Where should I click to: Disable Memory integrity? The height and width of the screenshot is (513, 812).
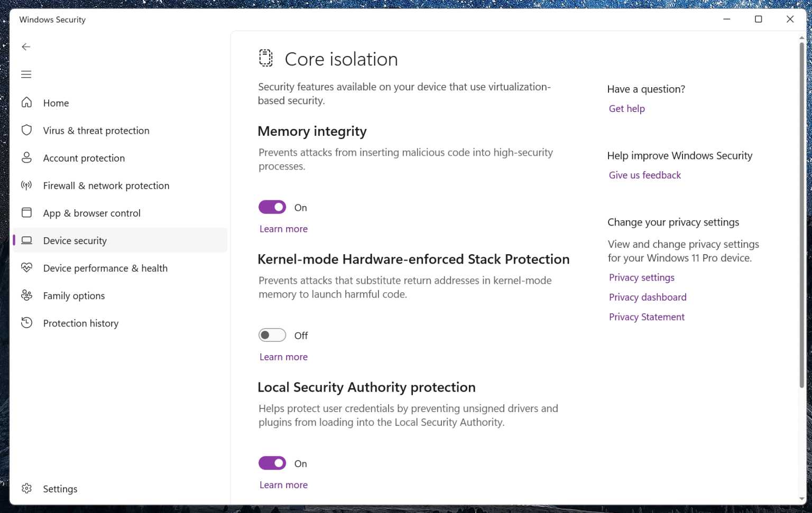[x=272, y=207]
